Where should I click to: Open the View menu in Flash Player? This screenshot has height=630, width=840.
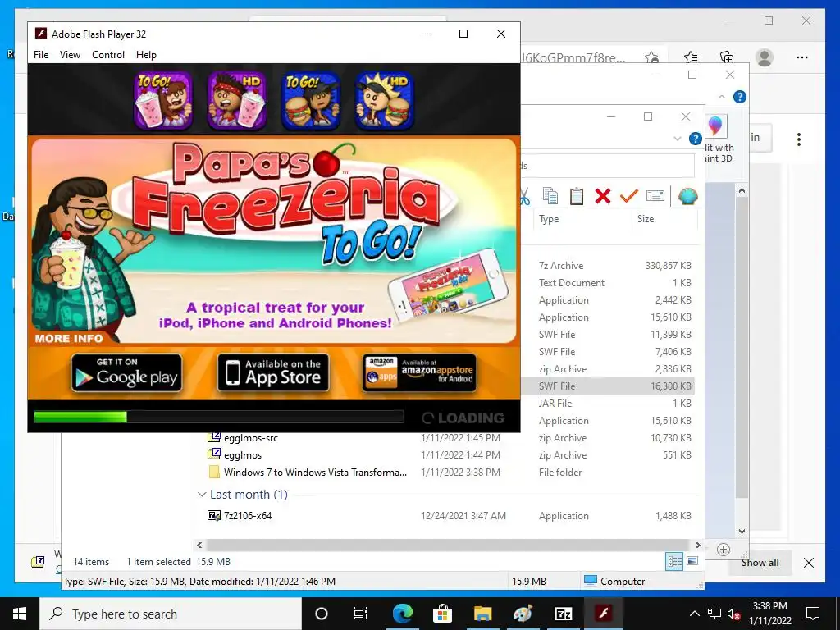pyautogui.click(x=70, y=55)
